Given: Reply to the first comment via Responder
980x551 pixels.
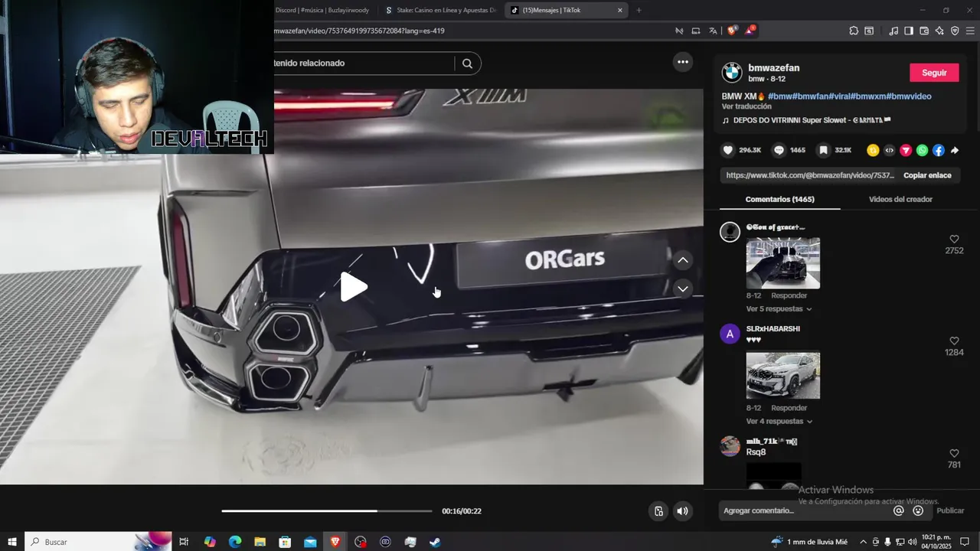Looking at the screenshot, I should [x=789, y=295].
